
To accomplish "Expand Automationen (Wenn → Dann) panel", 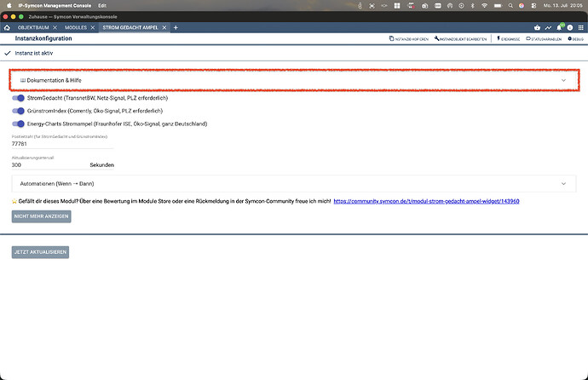I will [294, 184].
